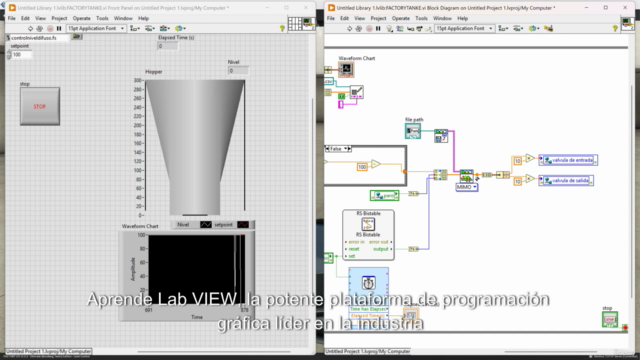The height and width of the screenshot is (360, 640).
Task: Select the fuzzy system loader node after file path
Action: [x=441, y=136]
